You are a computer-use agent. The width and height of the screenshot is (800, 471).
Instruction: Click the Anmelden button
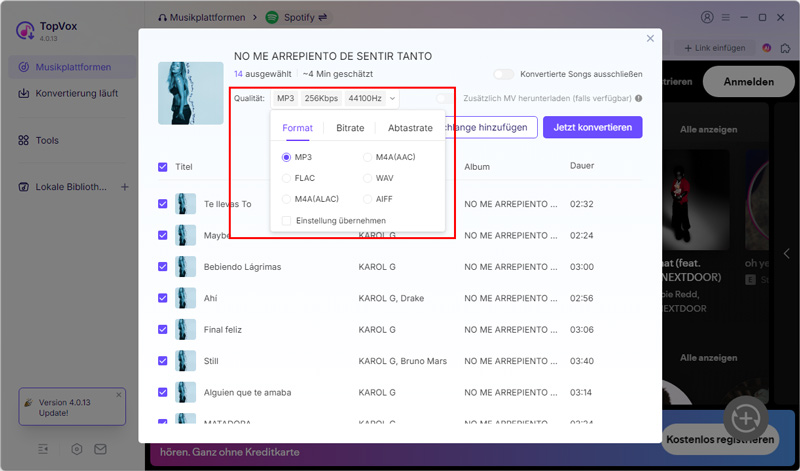[x=748, y=82]
